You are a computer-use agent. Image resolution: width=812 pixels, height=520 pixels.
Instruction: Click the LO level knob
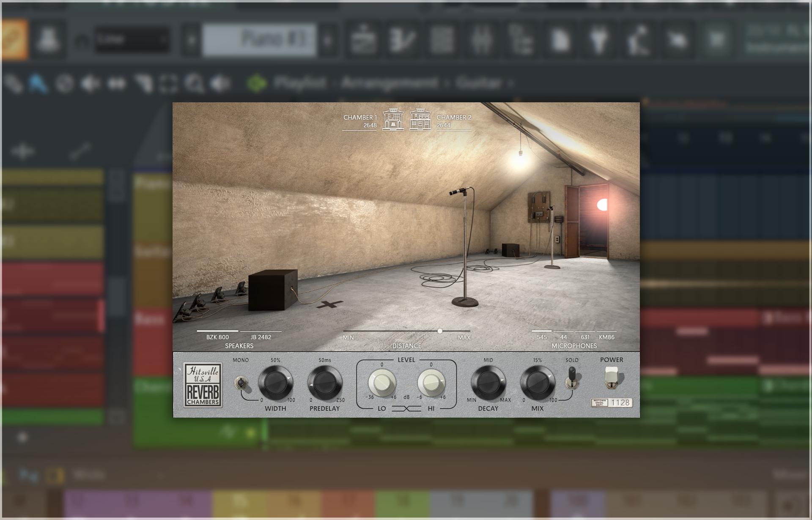tap(382, 383)
